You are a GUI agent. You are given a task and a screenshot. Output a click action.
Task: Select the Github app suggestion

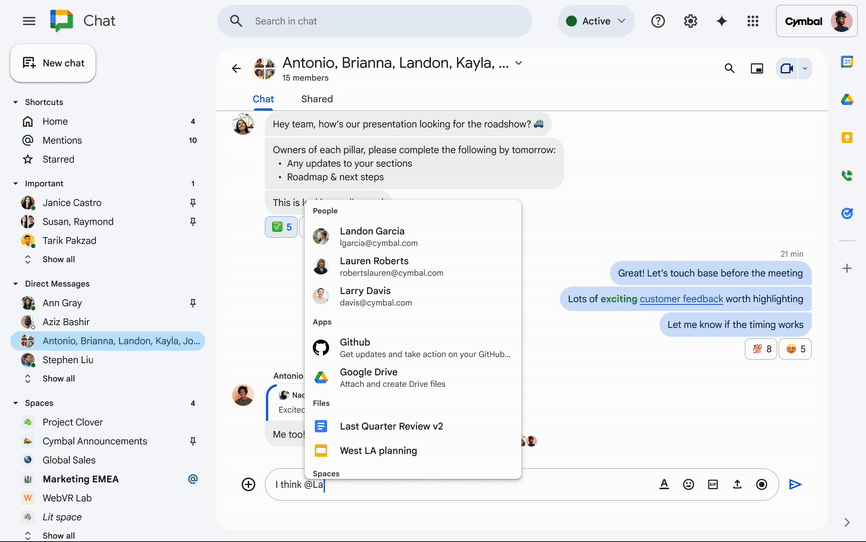tap(413, 348)
